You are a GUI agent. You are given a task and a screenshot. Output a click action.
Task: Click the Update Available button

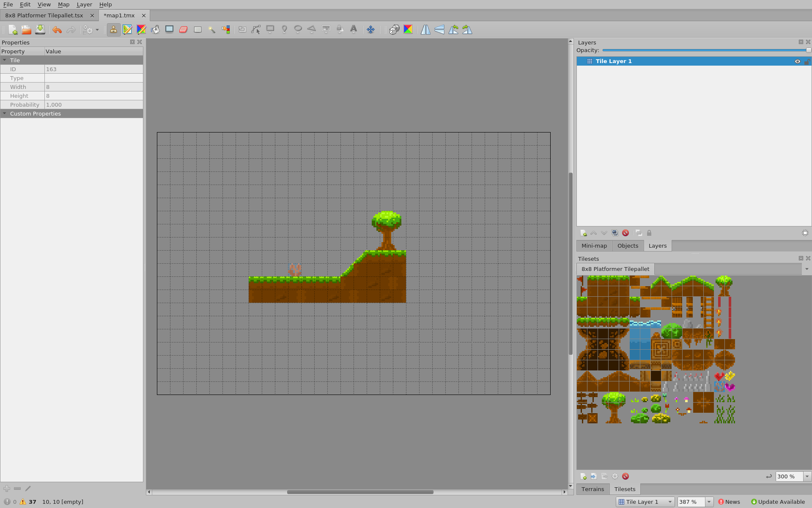coord(778,502)
